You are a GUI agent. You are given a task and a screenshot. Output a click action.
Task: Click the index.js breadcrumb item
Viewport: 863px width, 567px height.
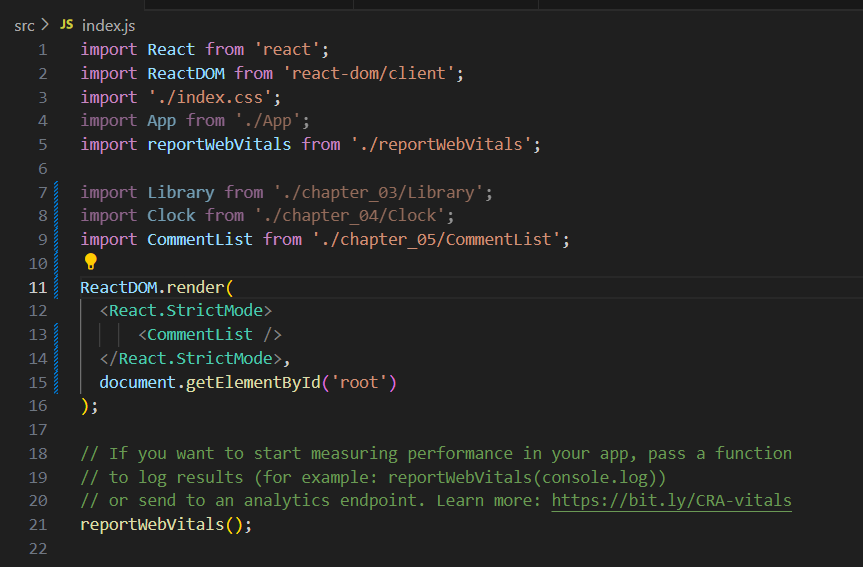tap(108, 25)
